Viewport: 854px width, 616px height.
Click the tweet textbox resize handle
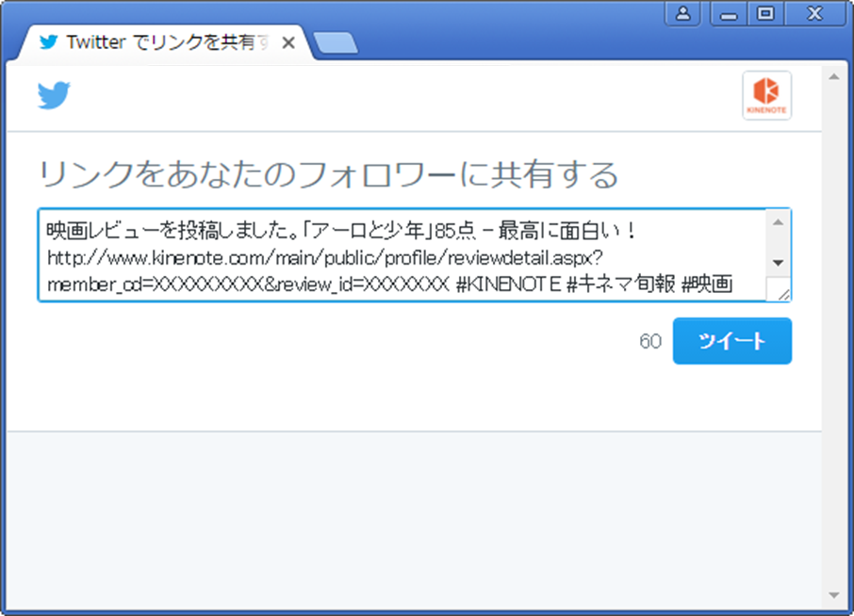(783, 293)
